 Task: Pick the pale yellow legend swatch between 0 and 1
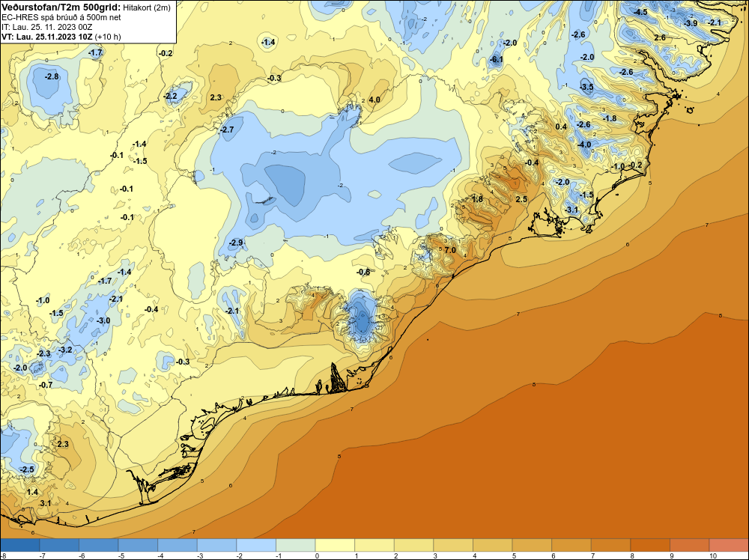(x=335, y=545)
